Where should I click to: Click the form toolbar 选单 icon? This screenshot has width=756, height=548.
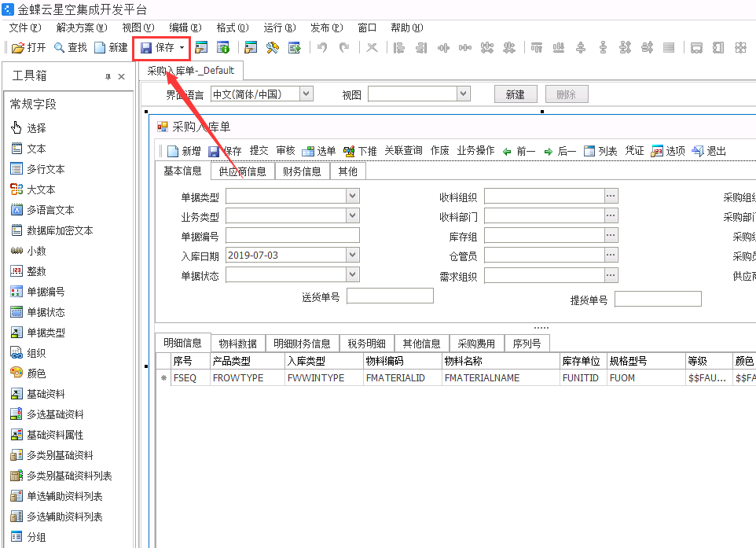307,152
